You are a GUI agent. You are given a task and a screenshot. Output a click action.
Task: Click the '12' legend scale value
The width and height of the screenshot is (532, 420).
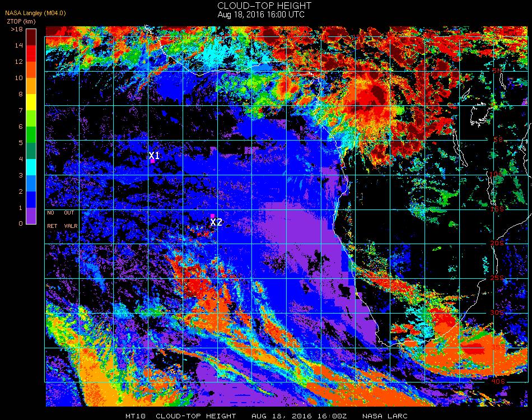(19, 62)
